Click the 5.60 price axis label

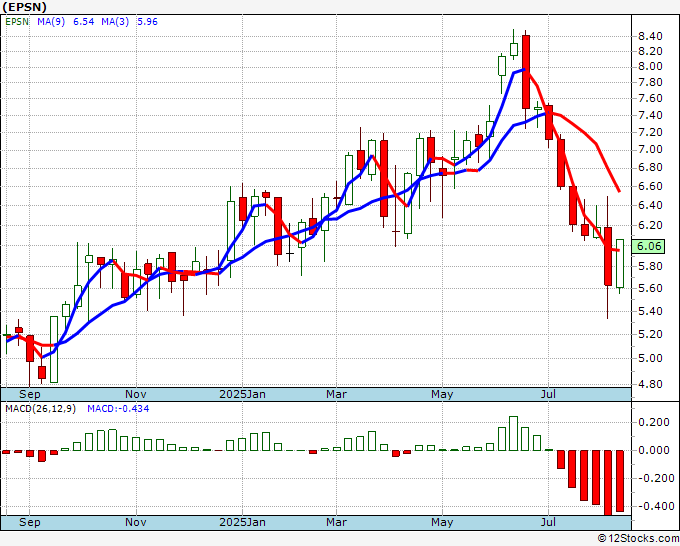click(x=650, y=288)
